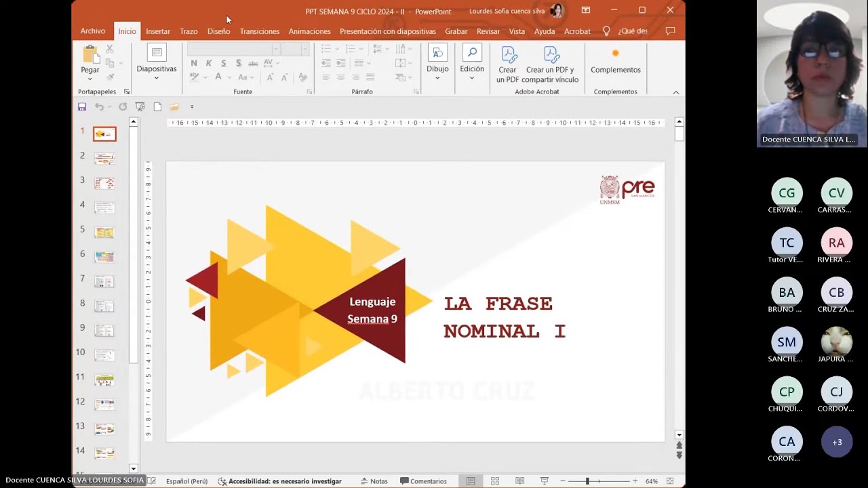Click next slide arrow below scrollbar
Image resolution: width=868 pixels, height=488 pixels.
click(x=679, y=455)
